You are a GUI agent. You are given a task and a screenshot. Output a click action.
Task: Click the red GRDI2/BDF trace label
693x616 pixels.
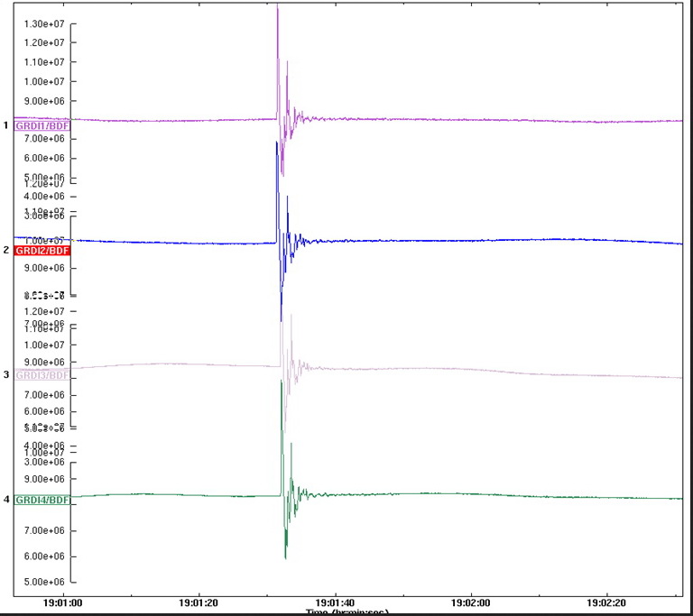(42, 250)
